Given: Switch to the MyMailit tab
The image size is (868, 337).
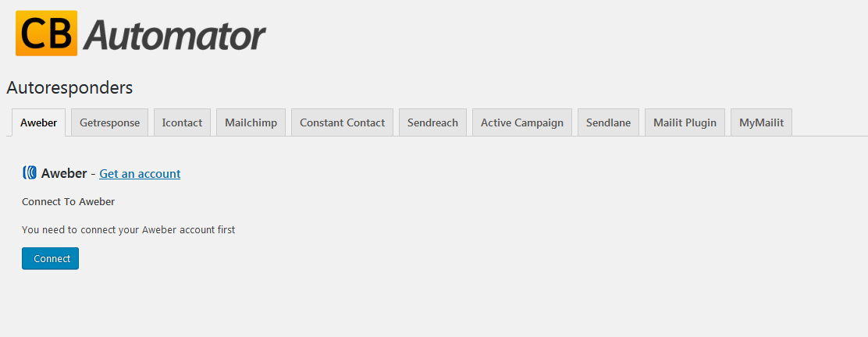Looking at the screenshot, I should [x=761, y=122].
